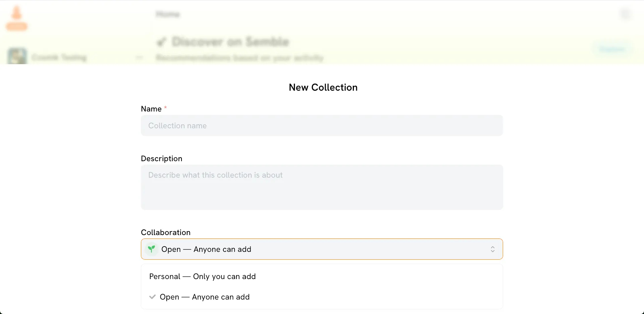Click the Explore button behind the dialog
Screen dimensions: 644x314
(x=612, y=49)
